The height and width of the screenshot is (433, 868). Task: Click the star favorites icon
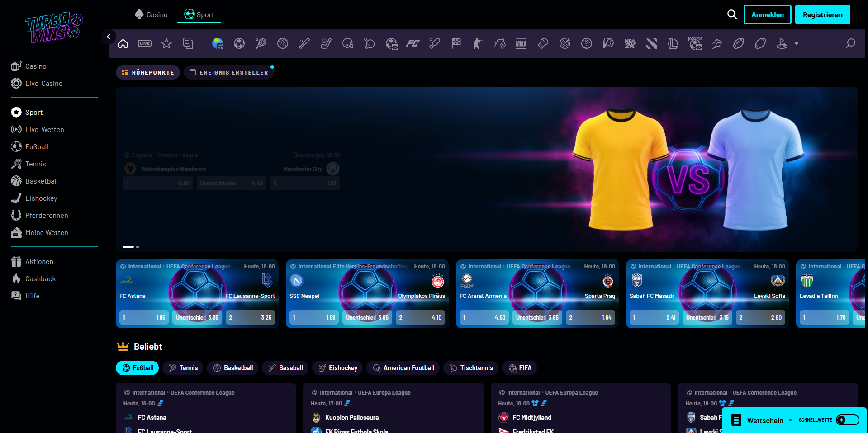tap(166, 43)
